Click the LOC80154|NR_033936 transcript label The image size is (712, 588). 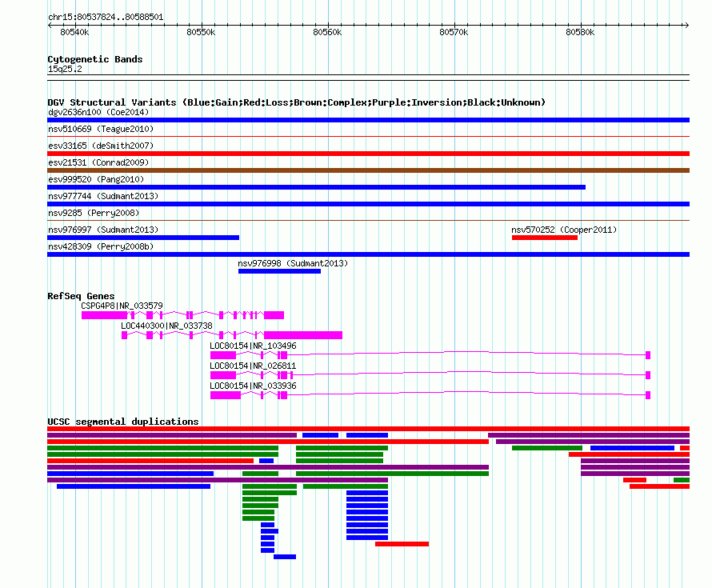tap(253, 386)
